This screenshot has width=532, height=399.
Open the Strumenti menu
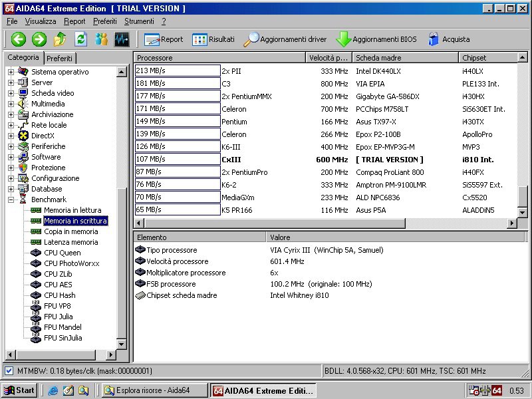(x=139, y=21)
